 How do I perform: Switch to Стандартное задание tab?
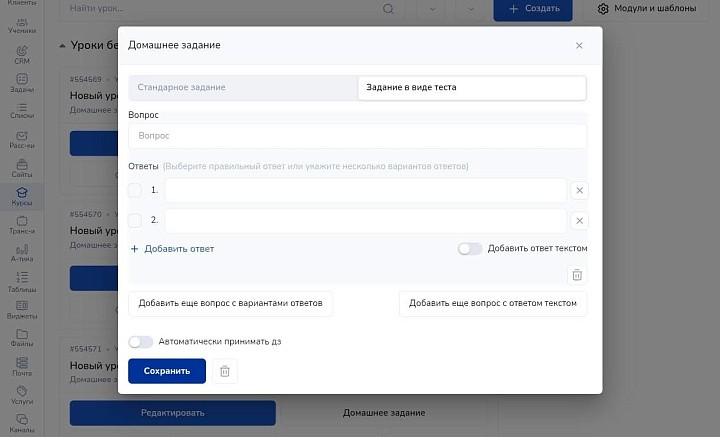coord(243,88)
